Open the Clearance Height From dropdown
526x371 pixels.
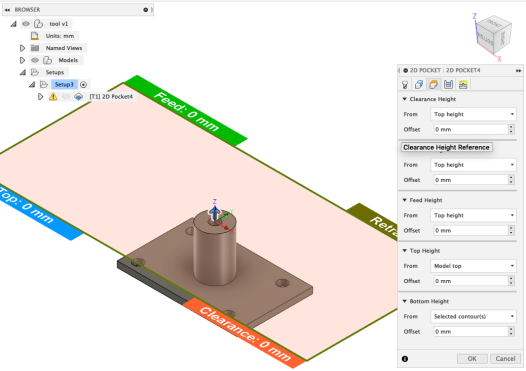click(473, 114)
